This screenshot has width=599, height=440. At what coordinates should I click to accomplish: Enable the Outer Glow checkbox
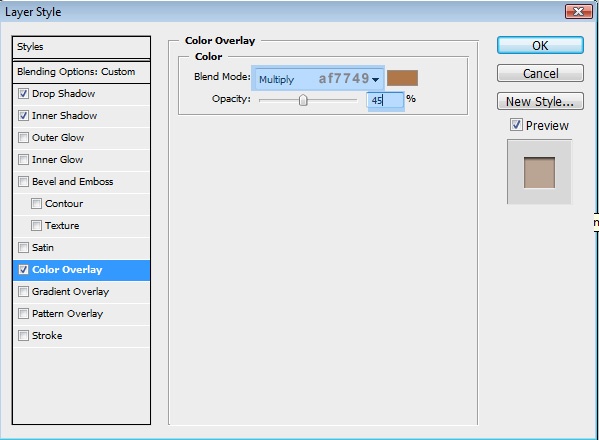click(x=23, y=138)
